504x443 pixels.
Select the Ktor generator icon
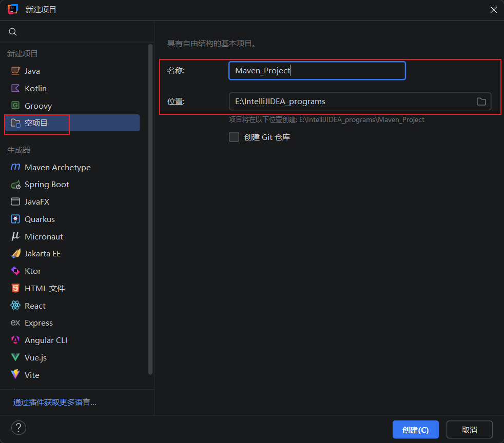15,271
